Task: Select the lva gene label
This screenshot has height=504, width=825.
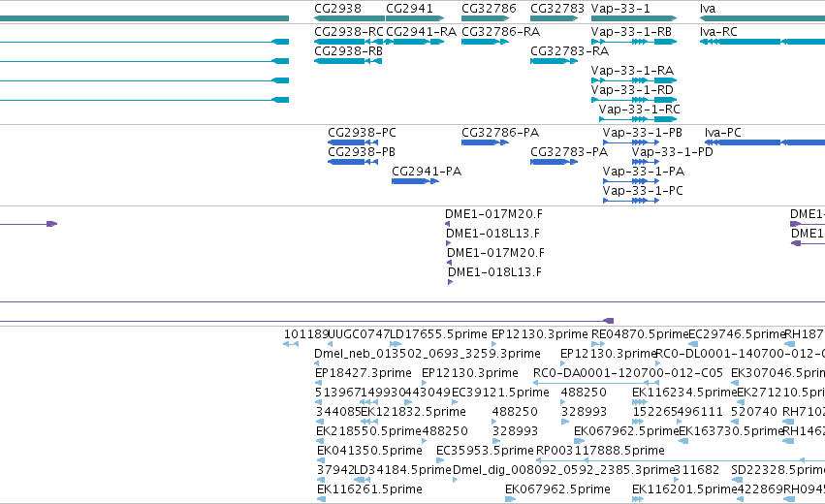Action: (708, 9)
